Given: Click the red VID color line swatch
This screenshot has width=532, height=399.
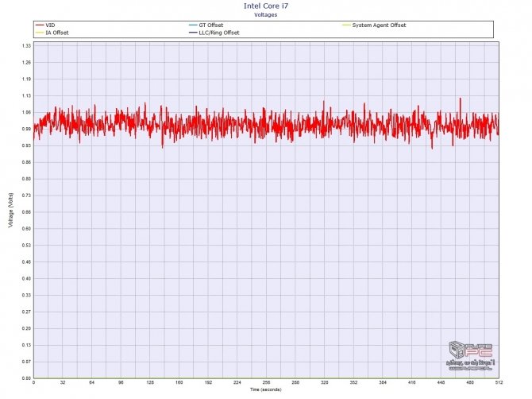Looking at the screenshot, I should [40, 25].
